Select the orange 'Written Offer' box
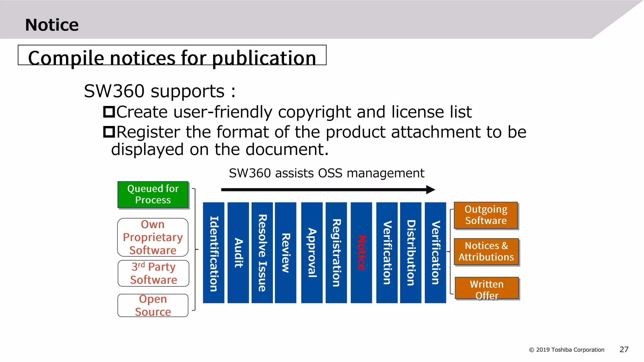 487,288
